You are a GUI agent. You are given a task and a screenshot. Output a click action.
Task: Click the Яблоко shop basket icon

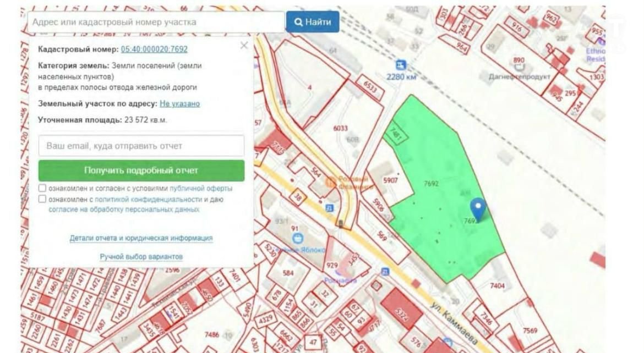(298, 238)
